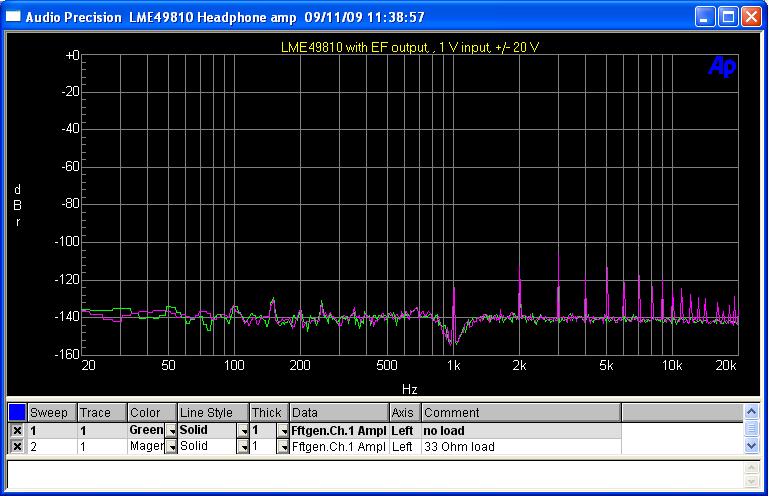
Task: Click the 'dBr' y-axis label
Action: [17, 205]
